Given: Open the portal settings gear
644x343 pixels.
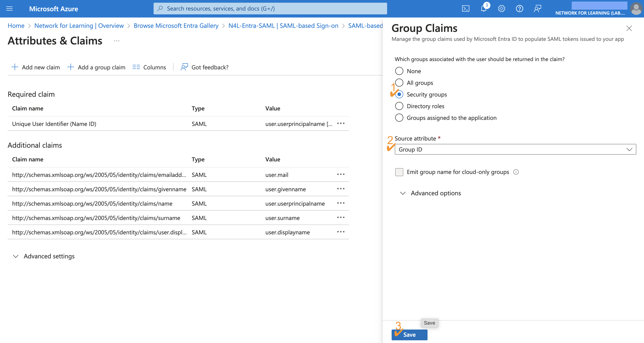Looking at the screenshot, I should click(501, 8).
